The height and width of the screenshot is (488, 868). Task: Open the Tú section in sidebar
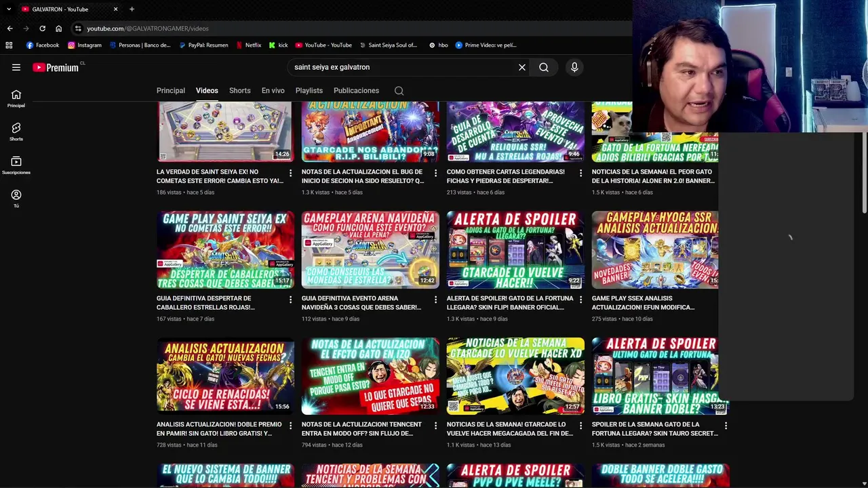pyautogui.click(x=16, y=199)
